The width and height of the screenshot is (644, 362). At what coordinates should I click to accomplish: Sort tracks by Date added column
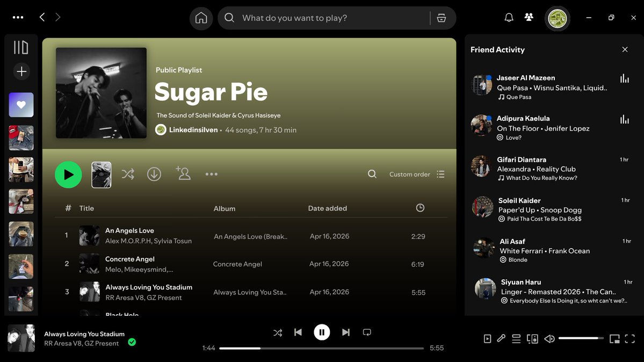327,208
